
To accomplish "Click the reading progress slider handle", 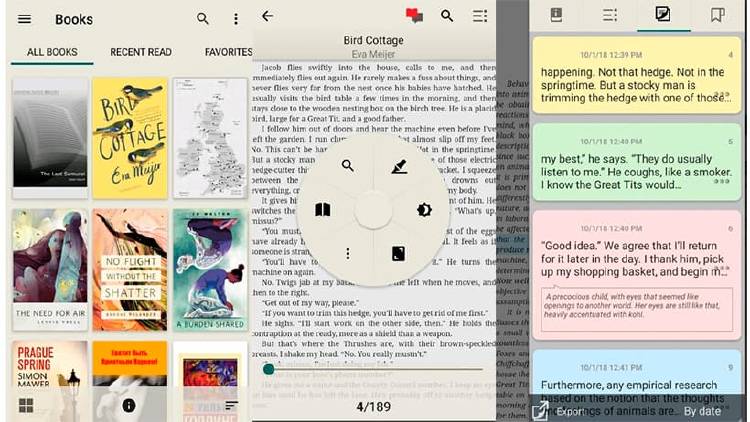I will 269,369.
